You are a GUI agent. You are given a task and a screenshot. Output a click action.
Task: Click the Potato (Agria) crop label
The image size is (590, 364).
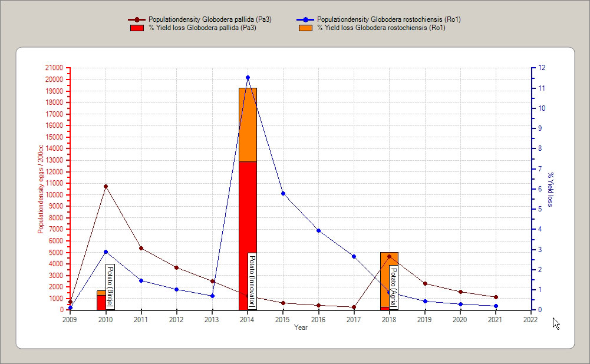click(394, 287)
